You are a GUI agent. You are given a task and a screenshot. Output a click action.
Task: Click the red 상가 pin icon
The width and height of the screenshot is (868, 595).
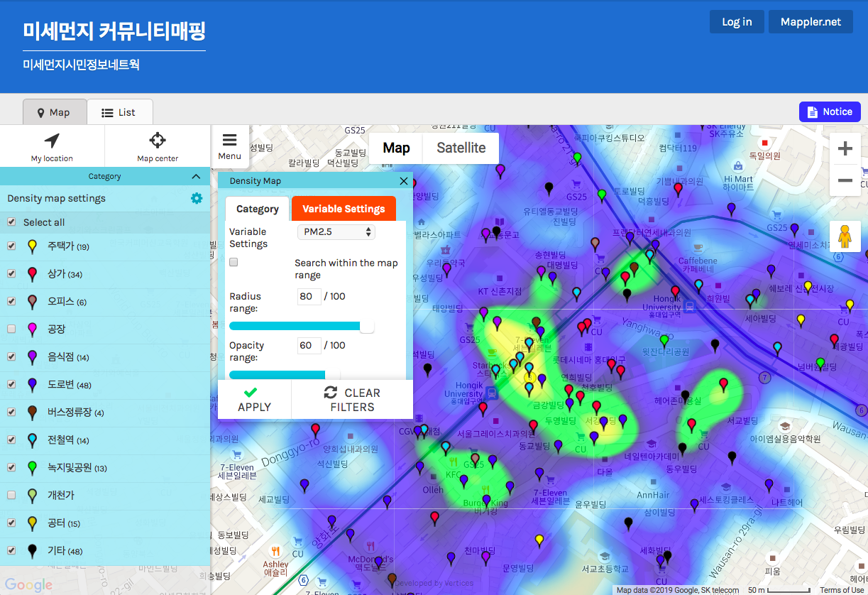pos(32,275)
